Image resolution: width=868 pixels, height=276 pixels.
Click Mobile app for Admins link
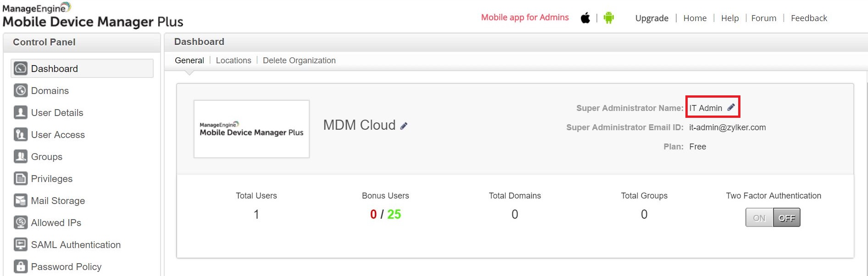pos(525,17)
